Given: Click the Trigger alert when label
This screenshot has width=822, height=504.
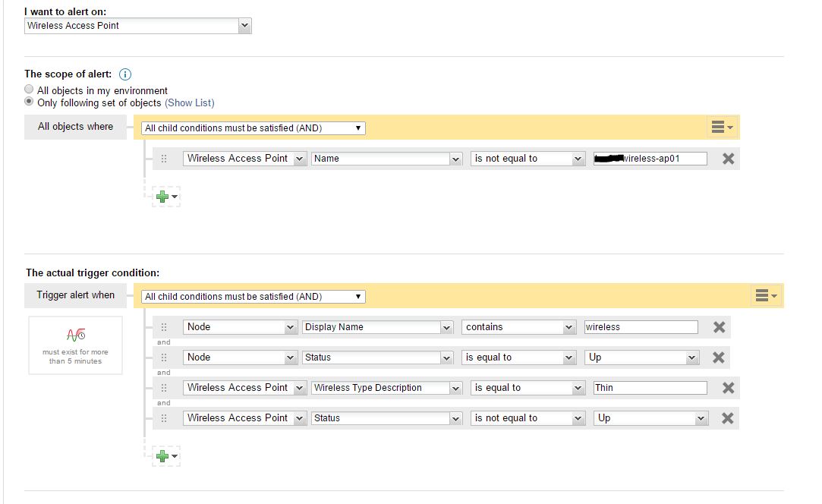Looking at the screenshot, I should click(x=75, y=295).
